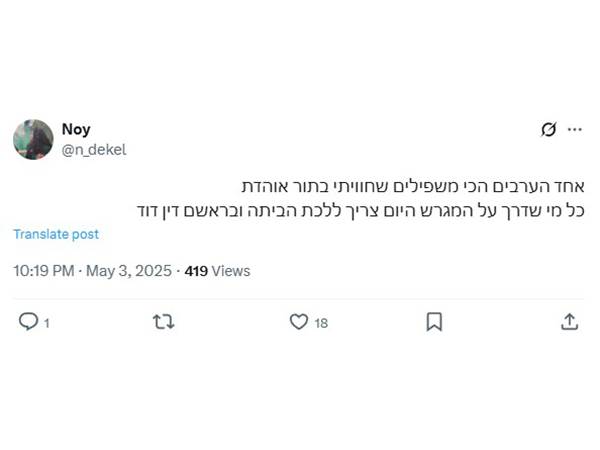Click the second line of Hebrew tweet text
600x450 pixels.
[x=361, y=211]
